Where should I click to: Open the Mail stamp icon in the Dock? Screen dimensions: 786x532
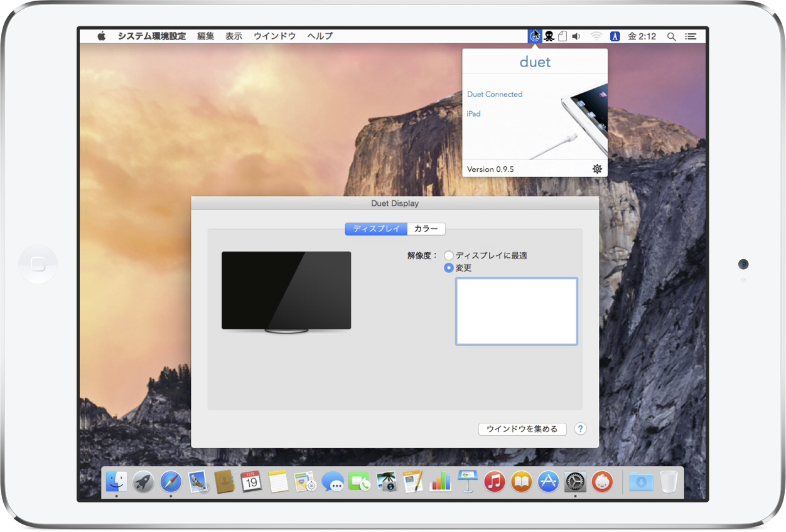click(x=197, y=482)
